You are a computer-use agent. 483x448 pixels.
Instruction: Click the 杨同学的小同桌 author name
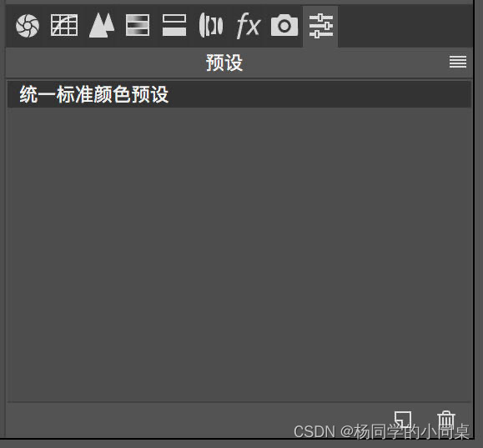411,431
